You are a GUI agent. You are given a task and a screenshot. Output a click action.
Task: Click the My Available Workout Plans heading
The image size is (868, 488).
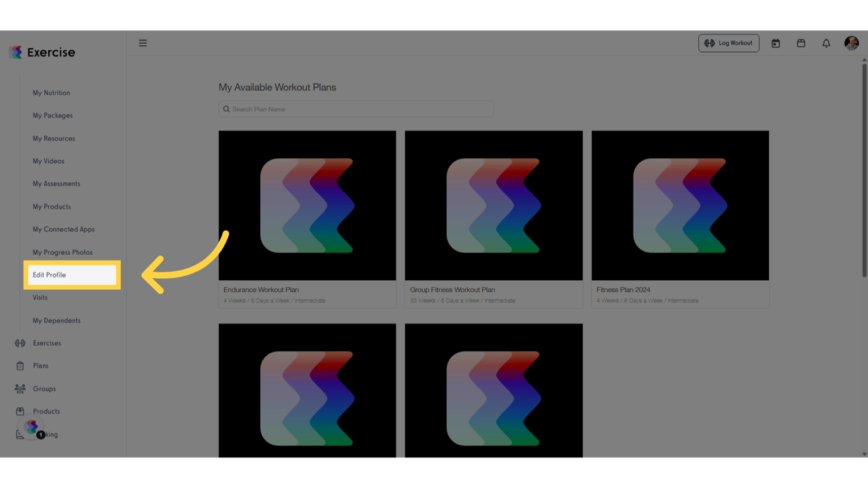click(278, 87)
